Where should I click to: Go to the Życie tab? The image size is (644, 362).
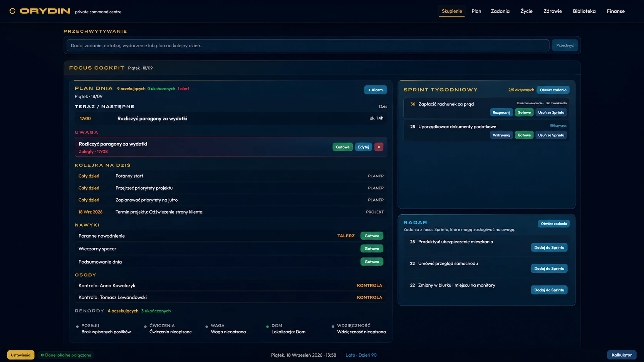pyautogui.click(x=527, y=11)
